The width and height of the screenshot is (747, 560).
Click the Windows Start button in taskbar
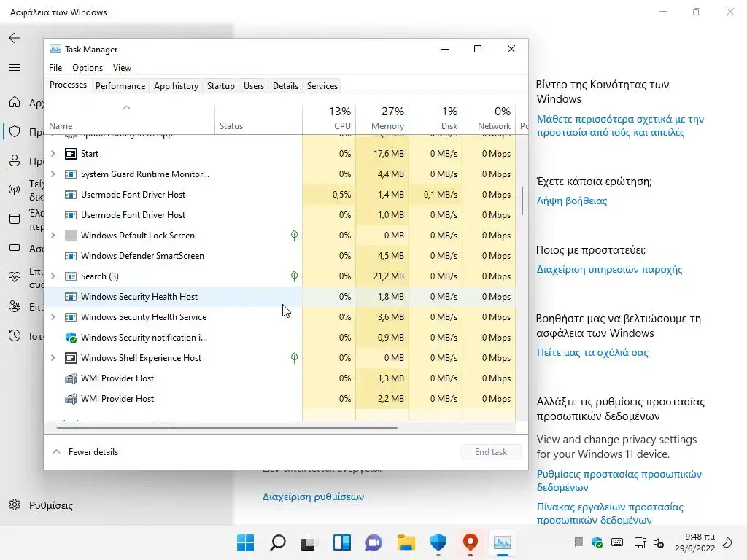tap(245, 542)
